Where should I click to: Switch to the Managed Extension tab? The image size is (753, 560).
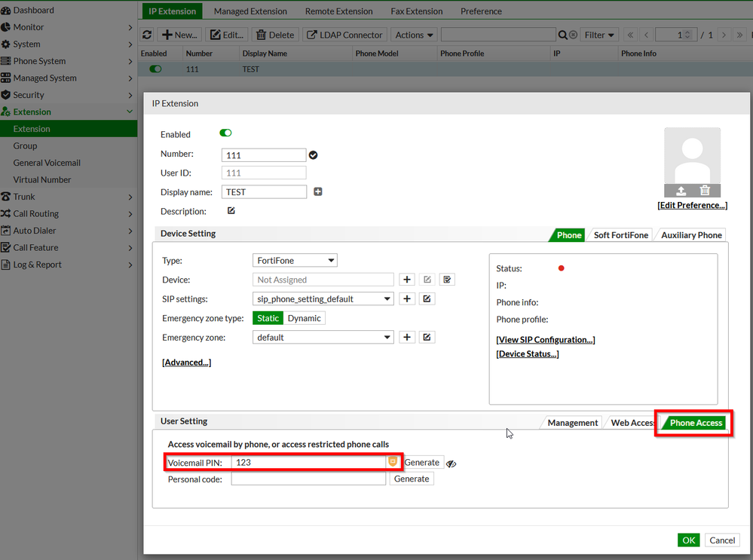[250, 11]
